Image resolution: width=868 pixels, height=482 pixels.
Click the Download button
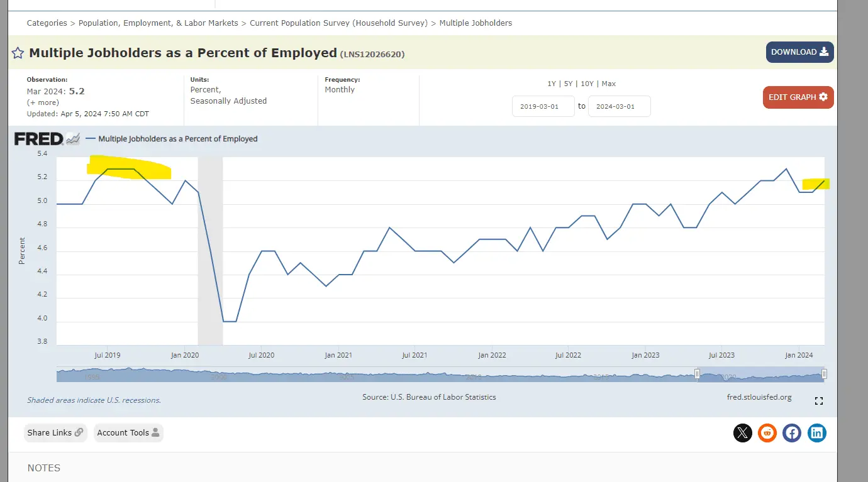[x=799, y=52]
